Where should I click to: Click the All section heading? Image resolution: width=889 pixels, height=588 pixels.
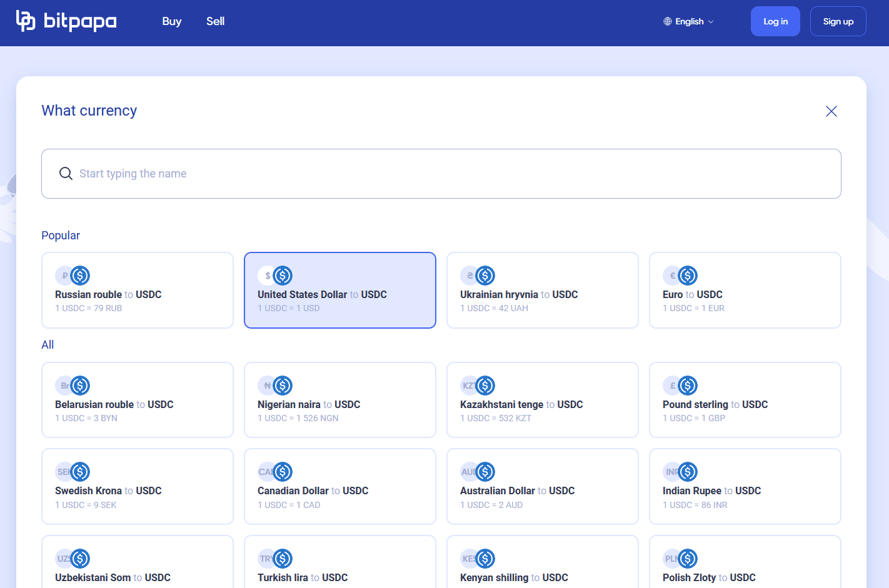click(x=48, y=345)
